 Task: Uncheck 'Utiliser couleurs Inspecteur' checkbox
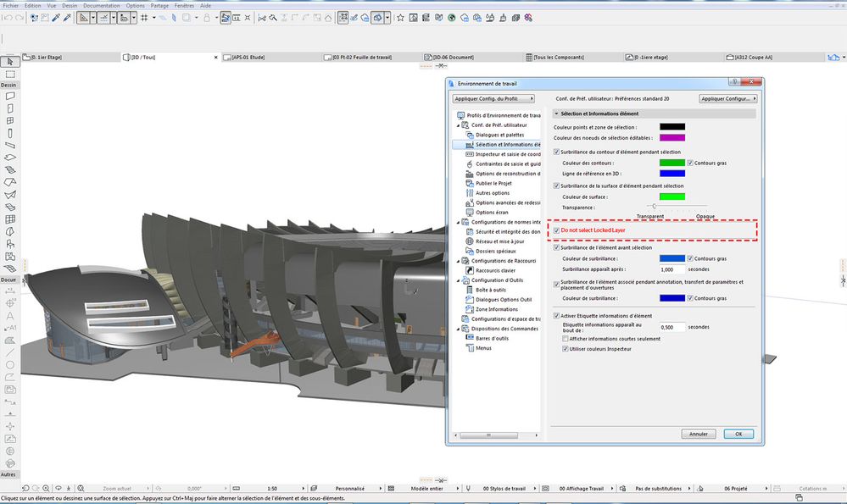click(x=566, y=348)
